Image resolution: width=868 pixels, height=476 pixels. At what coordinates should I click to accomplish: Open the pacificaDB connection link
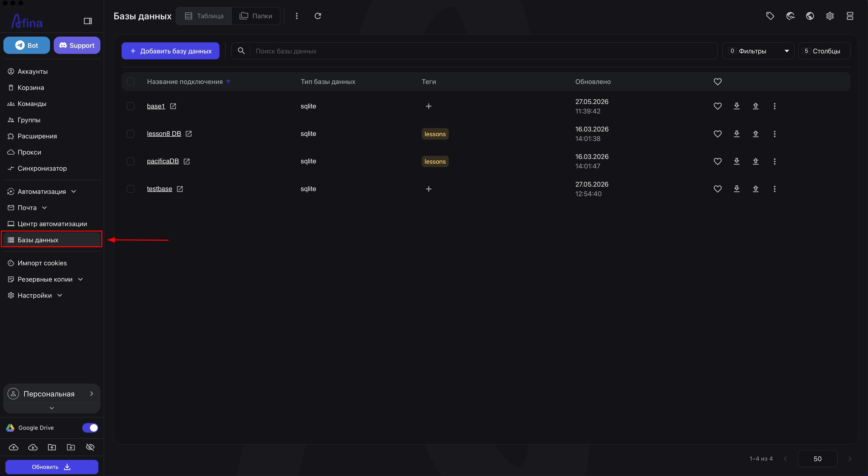(163, 161)
